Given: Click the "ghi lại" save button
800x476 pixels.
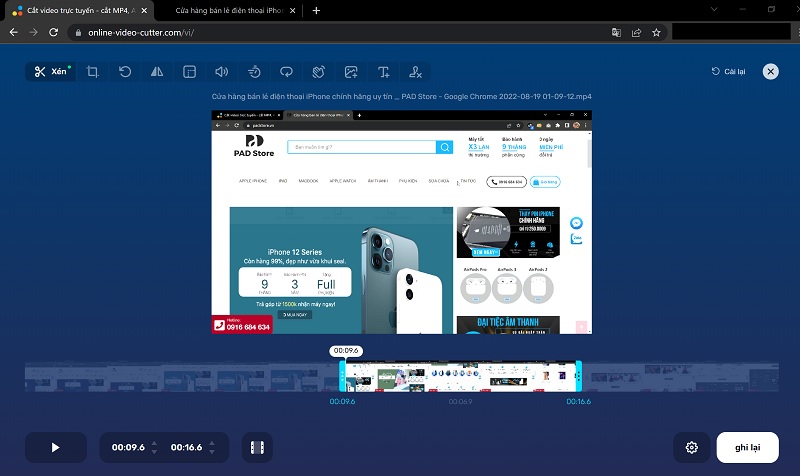Looking at the screenshot, I should point(748,448).
